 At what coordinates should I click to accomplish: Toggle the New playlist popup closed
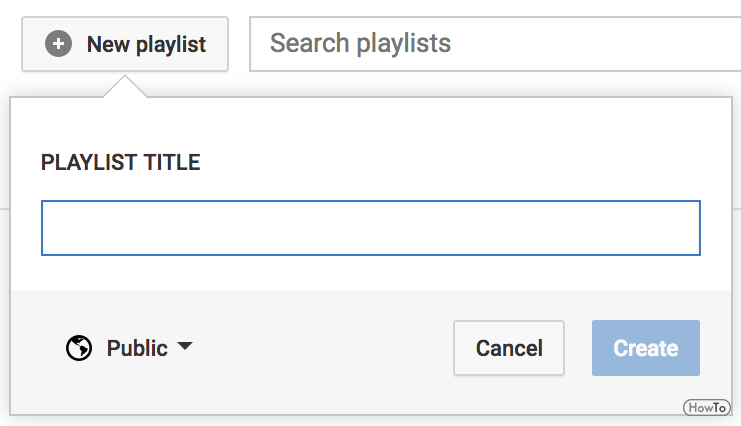tap(125, 44)
